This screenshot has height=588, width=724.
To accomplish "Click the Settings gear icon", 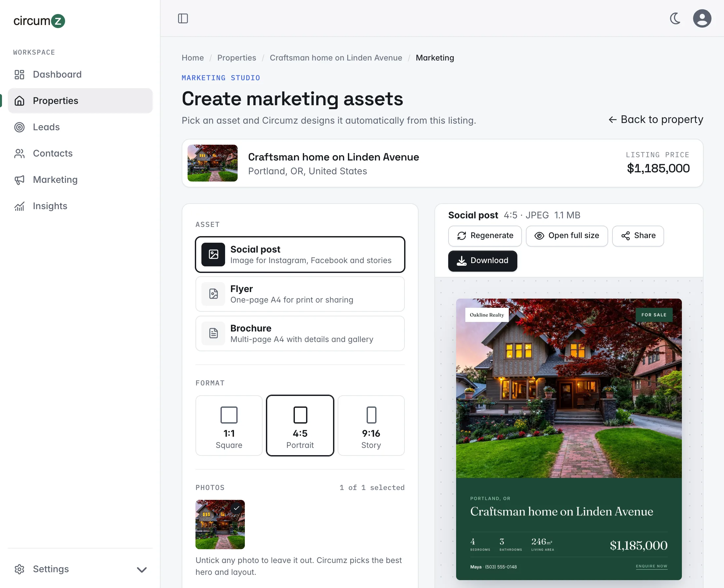I will [20, 569].
